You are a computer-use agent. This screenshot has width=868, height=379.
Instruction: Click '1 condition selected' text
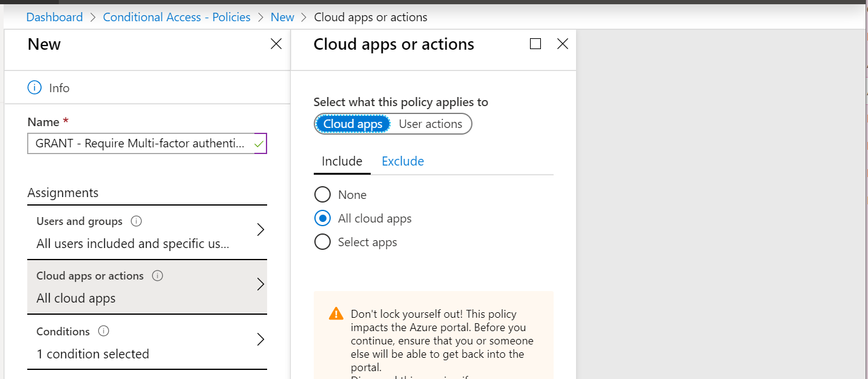tap(93, 354)
